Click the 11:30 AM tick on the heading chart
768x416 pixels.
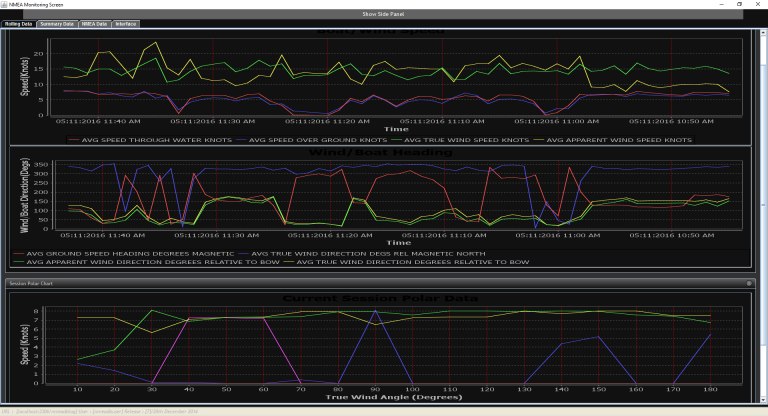pyautogui.click(x=216, y=235)
